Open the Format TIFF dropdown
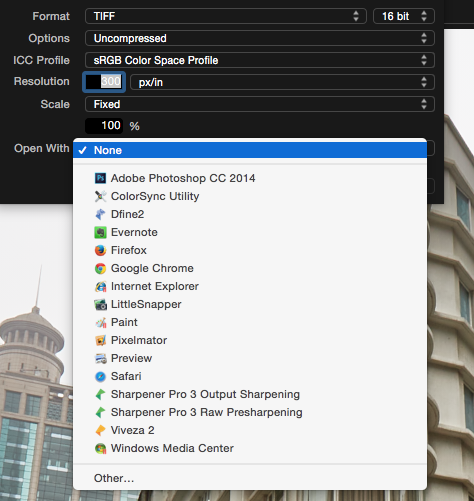 tap(226, 16)
